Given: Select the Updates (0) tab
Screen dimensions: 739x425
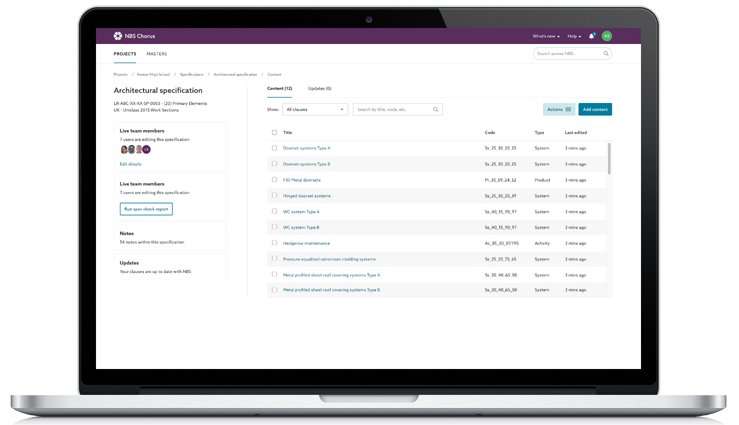Looking at the screenshot, I should [320, 89].
